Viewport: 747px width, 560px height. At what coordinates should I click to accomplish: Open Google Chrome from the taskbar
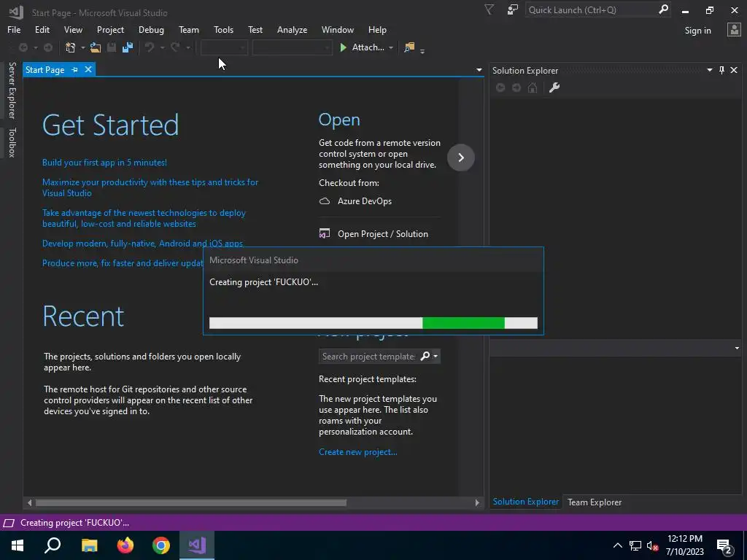(161, 545)
